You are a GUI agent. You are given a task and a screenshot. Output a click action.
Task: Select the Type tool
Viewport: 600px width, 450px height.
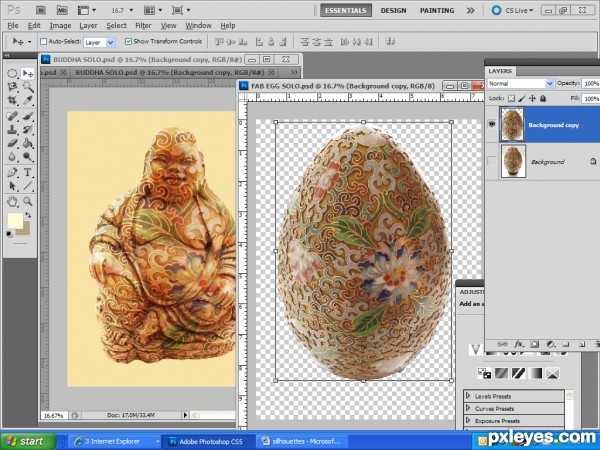click(x=28, y=172)
